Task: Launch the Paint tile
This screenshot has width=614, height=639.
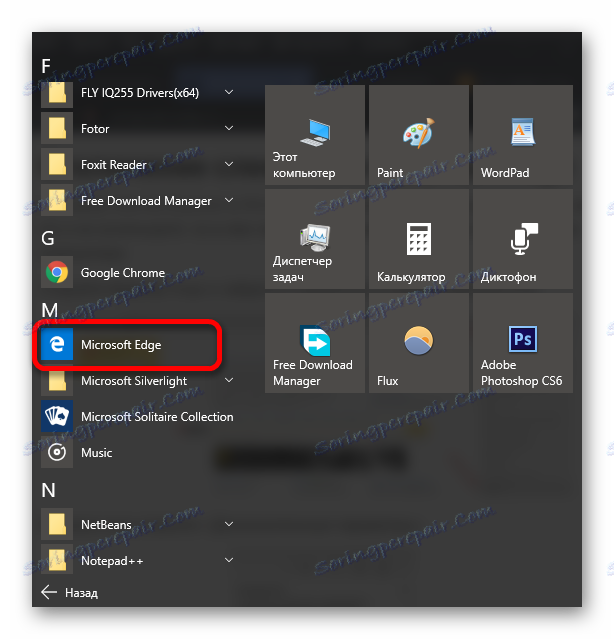Action: [x=419, y=135]
